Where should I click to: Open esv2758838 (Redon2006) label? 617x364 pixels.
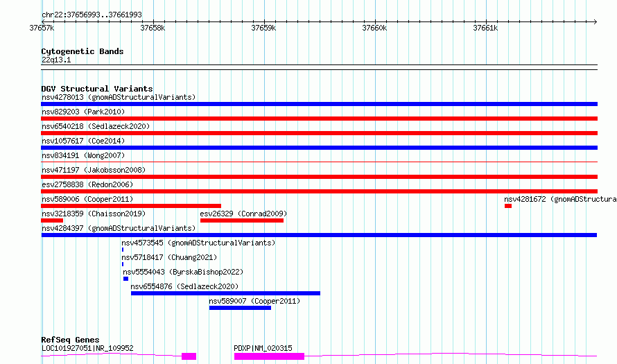[87, 184]
